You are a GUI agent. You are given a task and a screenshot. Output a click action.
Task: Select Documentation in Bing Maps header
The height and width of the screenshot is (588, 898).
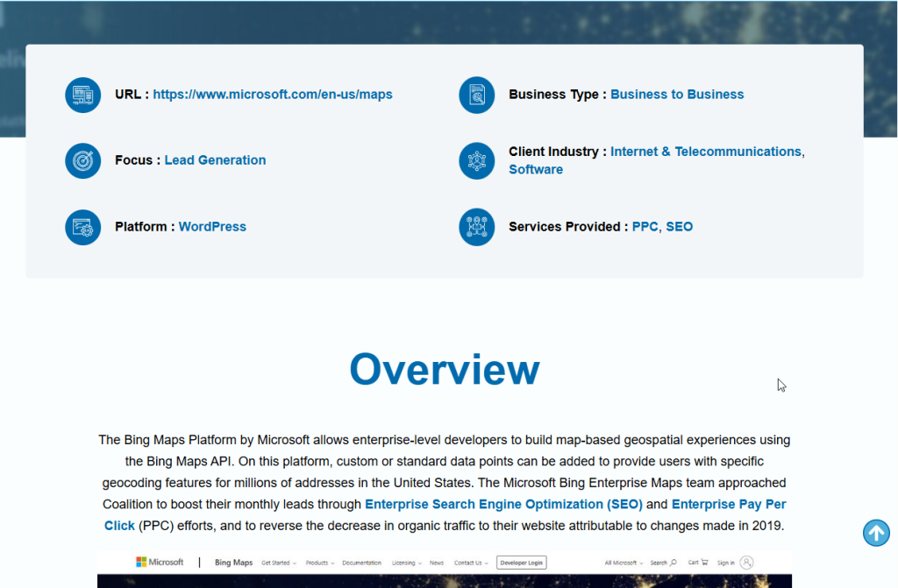(361, 563)
